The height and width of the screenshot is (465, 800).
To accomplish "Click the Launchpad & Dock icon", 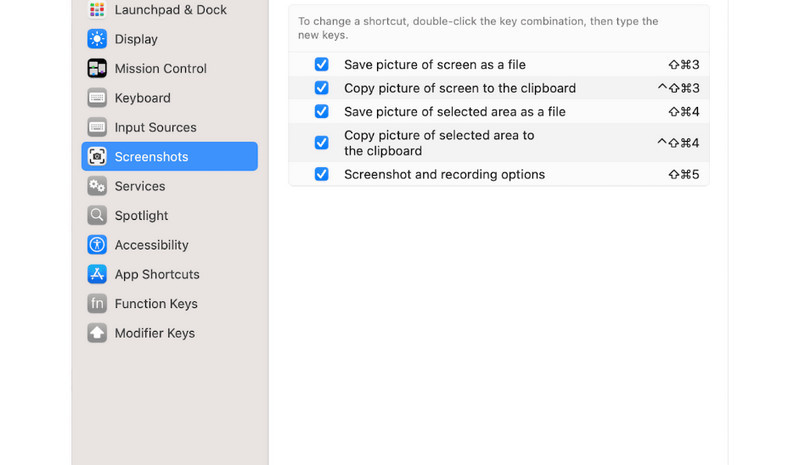I will (x=97, y=9).
